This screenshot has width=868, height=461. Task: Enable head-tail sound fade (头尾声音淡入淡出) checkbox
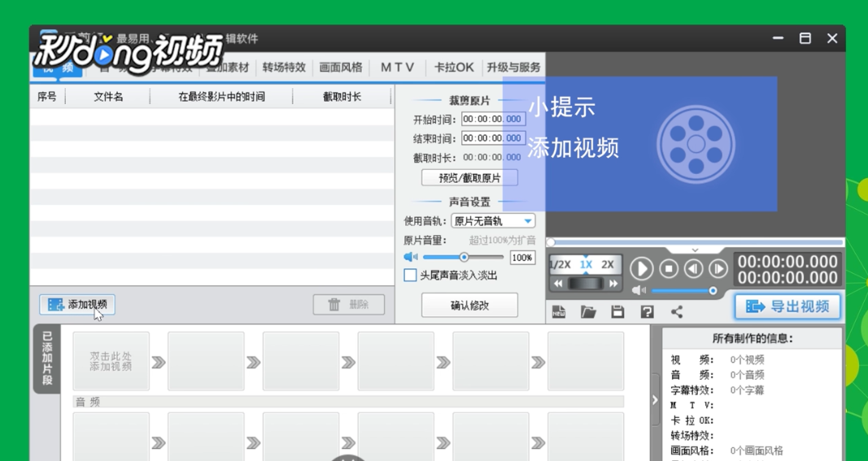tap(410, 275)
